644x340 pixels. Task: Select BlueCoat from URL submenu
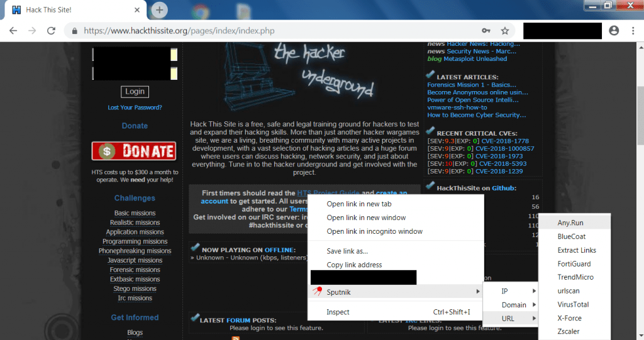575,236
